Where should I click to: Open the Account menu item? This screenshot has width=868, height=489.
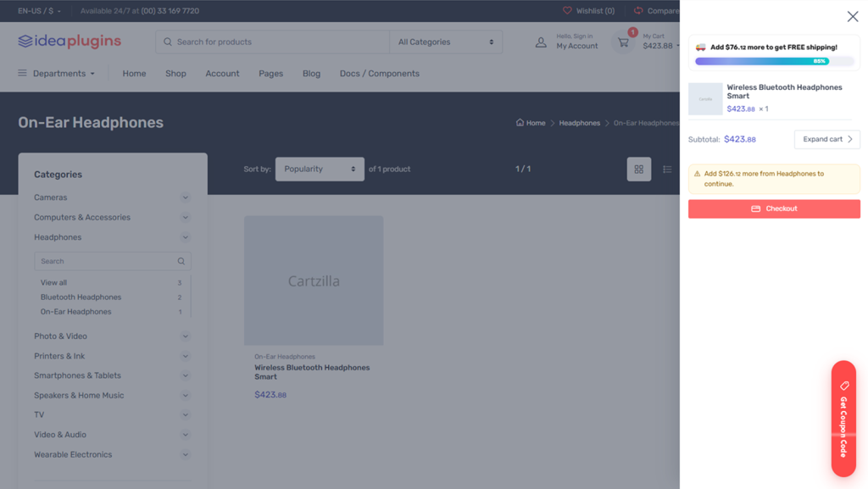[x=222, y=74]
